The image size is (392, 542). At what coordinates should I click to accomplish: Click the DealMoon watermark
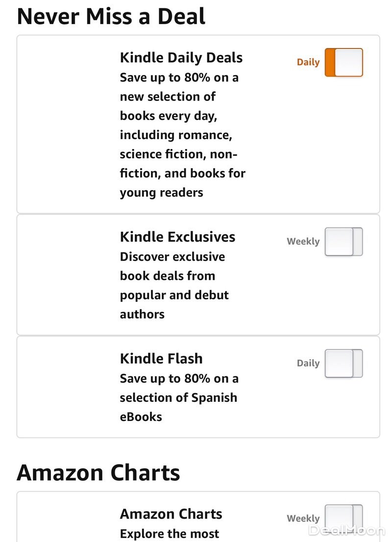pos(346,530)
